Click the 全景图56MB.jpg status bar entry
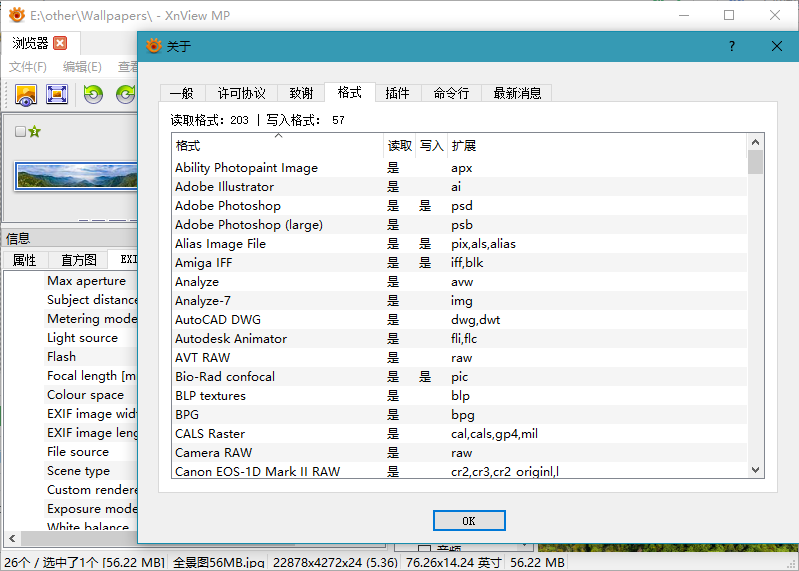The image size is (799, 571). coord(219,562)
